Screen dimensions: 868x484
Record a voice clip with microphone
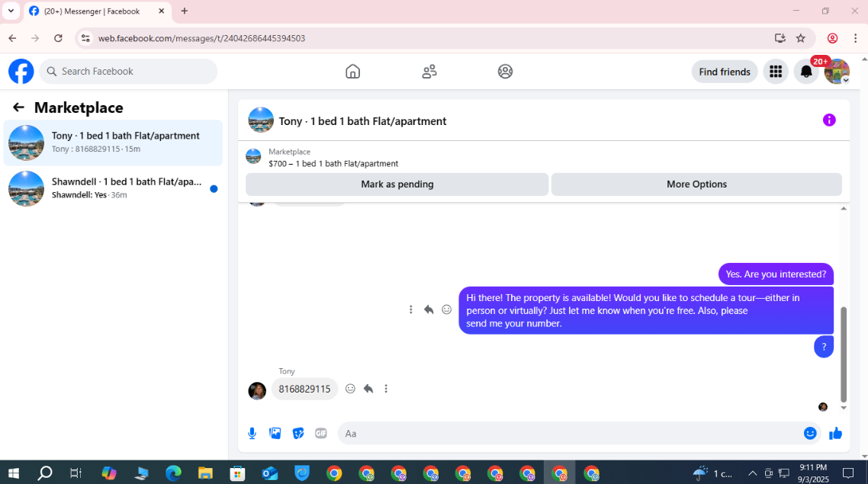point(252,433)
